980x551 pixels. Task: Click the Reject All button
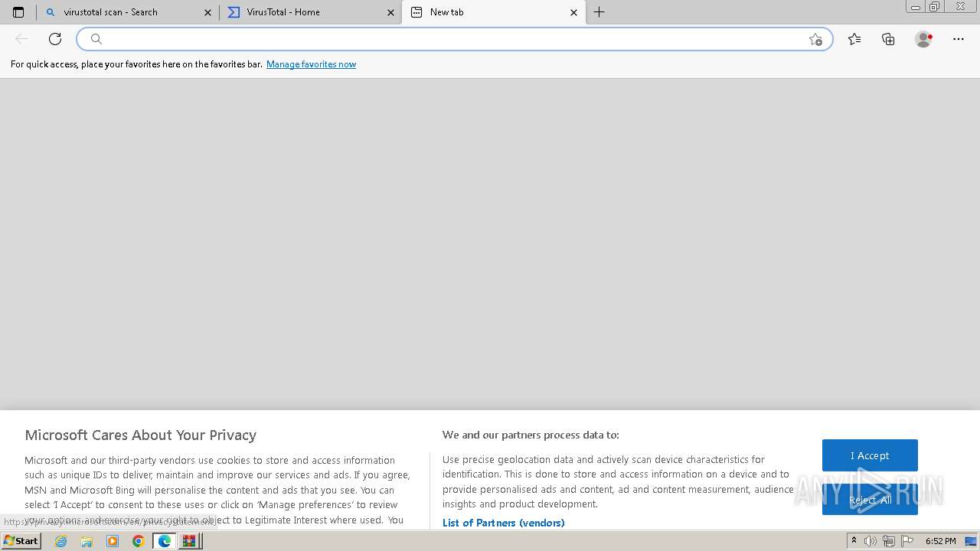pos(870,500)
